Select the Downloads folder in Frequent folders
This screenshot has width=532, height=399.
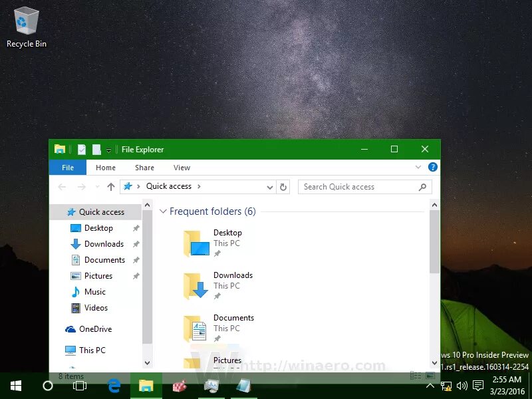(x=219, y=286)
